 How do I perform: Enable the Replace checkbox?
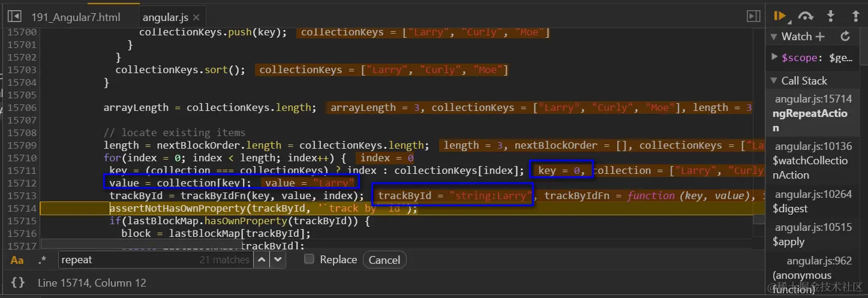pyautogui.click(x=309, y=259)
